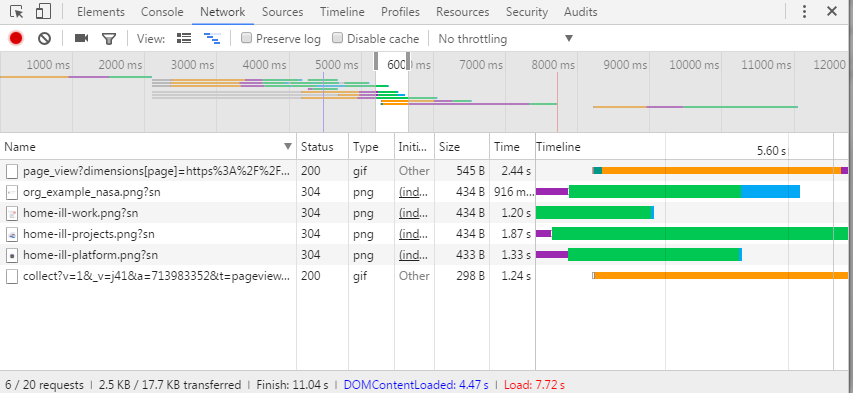Select the home-ill-platform.png thumbnail icon
This screenshot has height=393, width=853.
(12, 255)
